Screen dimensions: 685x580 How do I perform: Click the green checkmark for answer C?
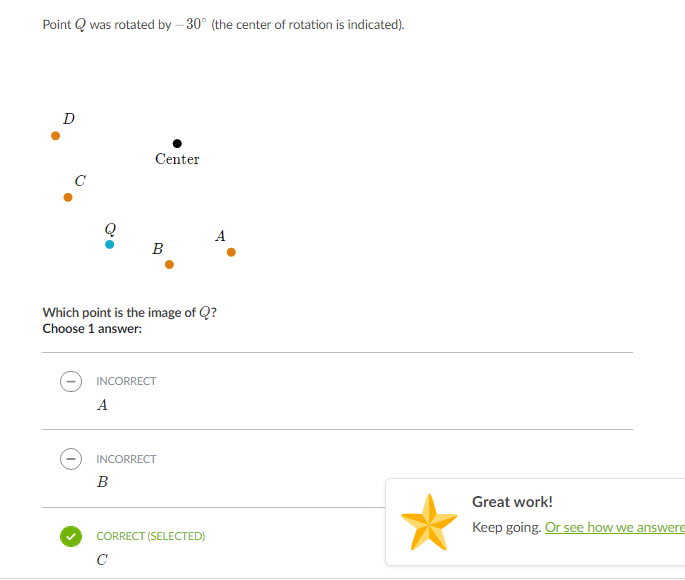71,536
